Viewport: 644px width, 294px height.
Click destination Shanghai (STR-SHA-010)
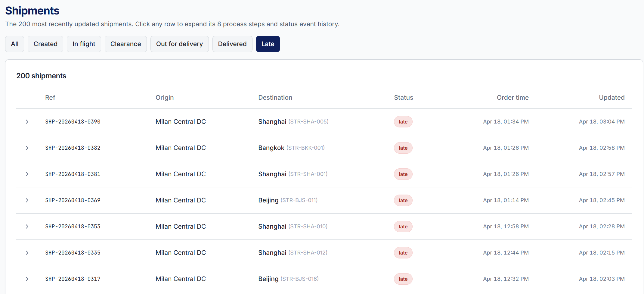tap(293, 227)
